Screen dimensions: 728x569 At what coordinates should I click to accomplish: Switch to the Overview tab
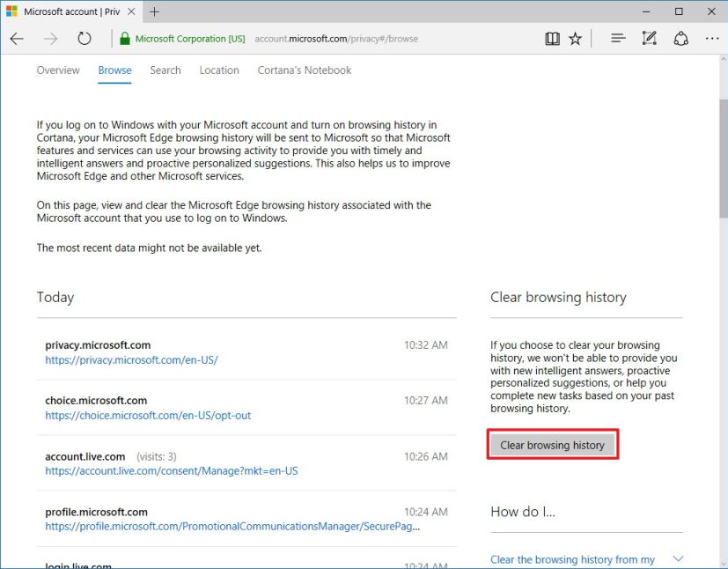(58, 70)
